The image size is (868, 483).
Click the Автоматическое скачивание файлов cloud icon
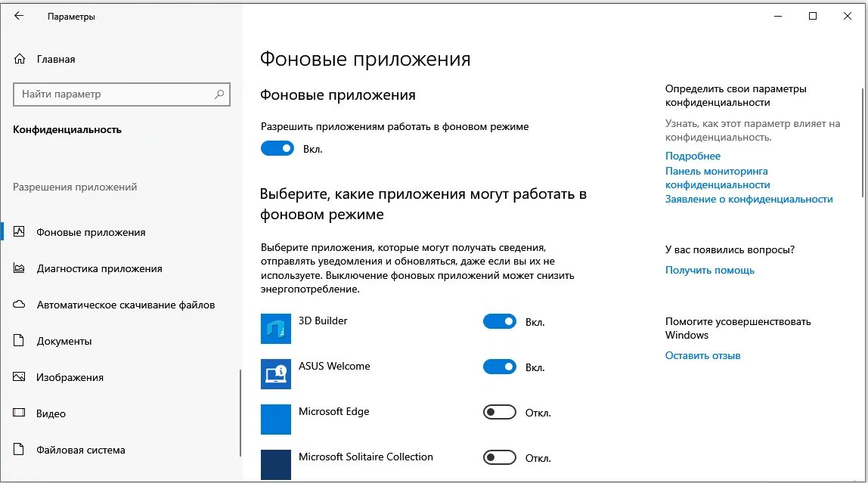coord(19,305)
